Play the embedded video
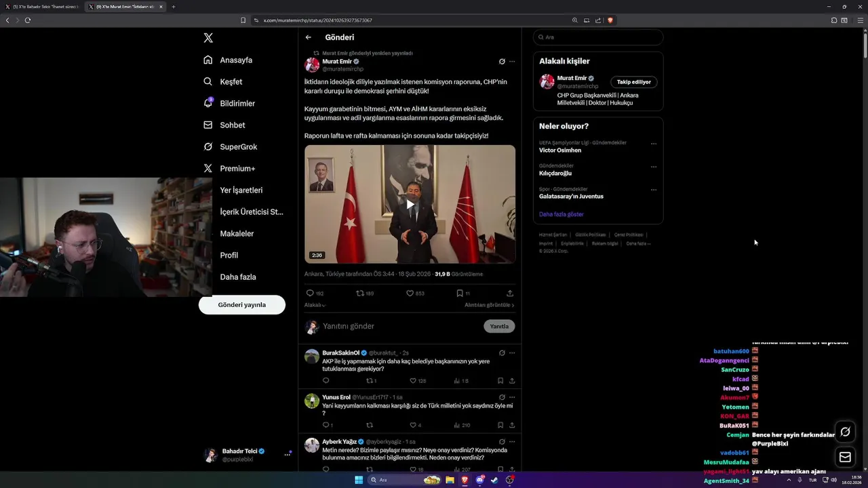 coord(410,204)
